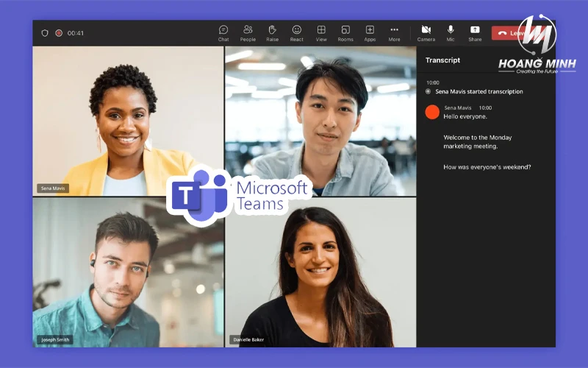Screen dimensions: 588x368
Task: Click the transcription started icon
Action: [429, 91]
